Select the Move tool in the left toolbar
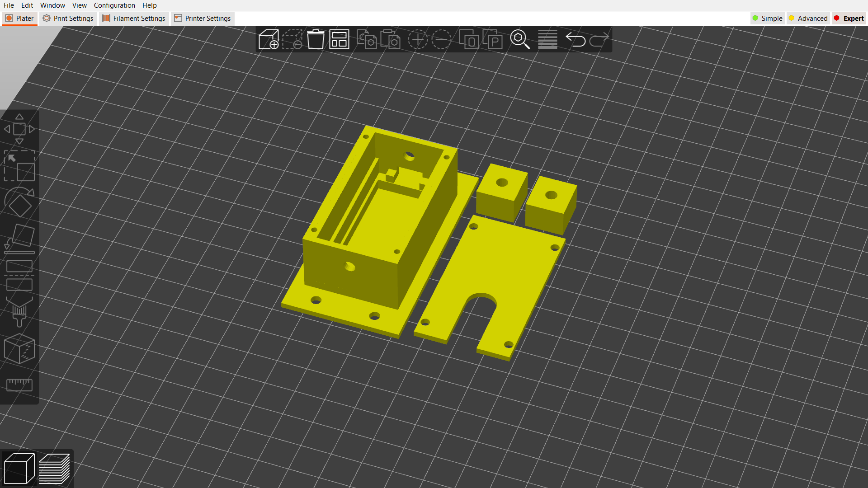Screen dimensions: 868x488 (x=19, y=129)
